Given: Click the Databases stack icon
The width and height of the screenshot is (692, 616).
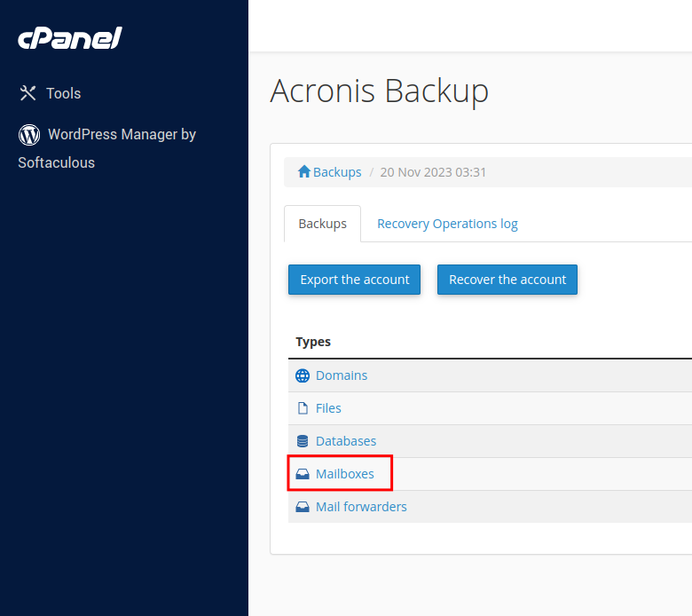Looking at the screenshot, I should point(303,441).
